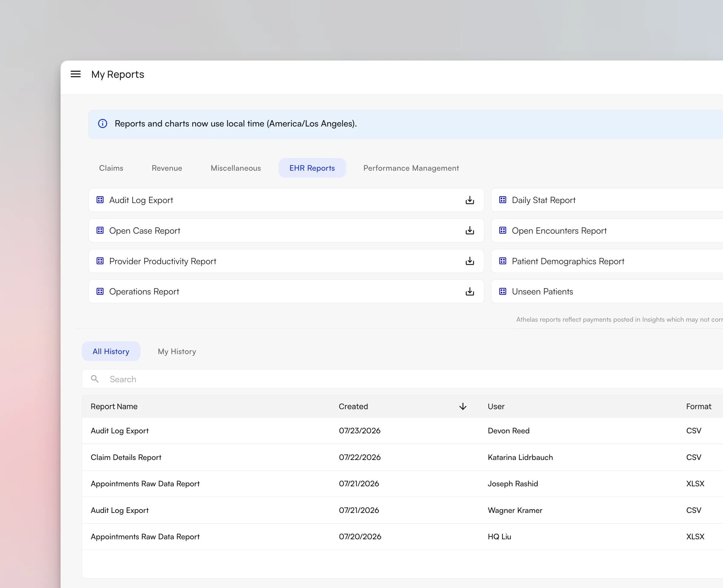
Task: Select the Audit Log Export row by Wagner Kramer
Action: (x=402, y=511)
